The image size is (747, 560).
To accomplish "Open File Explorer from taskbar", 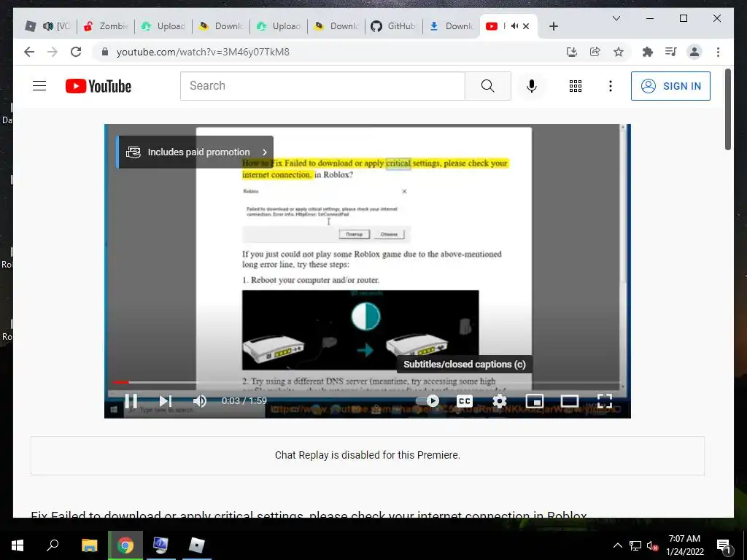I will point(89,545).
